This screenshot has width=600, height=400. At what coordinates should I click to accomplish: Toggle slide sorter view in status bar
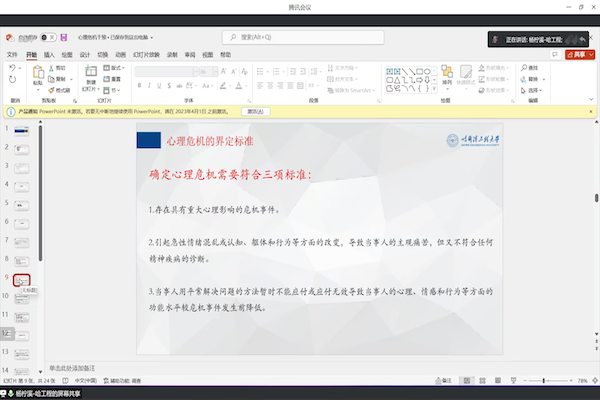[x=481, y=381]
